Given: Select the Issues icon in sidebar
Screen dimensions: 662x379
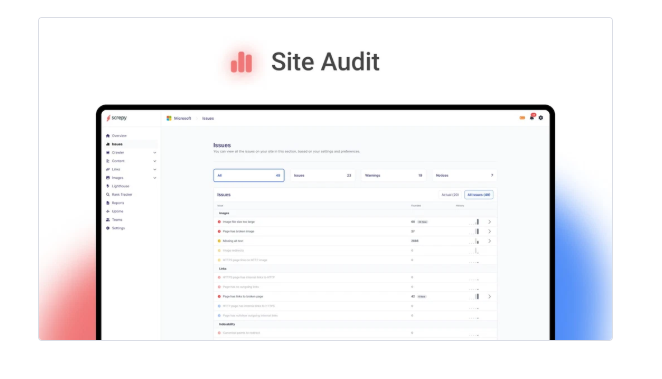Looking at the screenshot, I should tap(108, 144).
